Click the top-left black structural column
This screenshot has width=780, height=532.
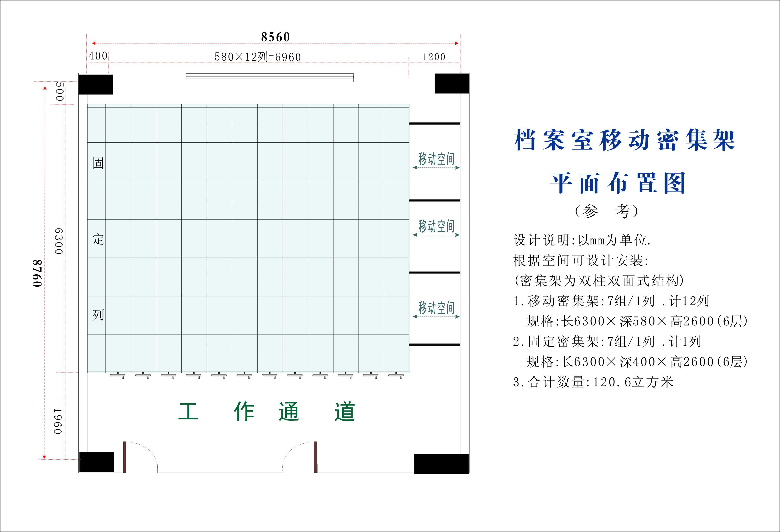tap(96, 84)
